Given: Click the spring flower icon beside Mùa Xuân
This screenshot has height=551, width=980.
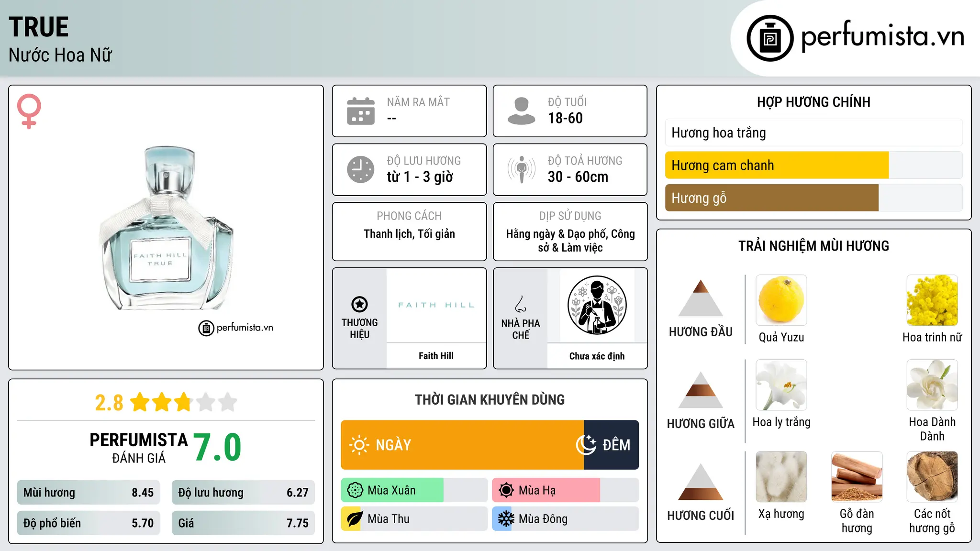Looking at the screenshot, I should tap(355, 490).
